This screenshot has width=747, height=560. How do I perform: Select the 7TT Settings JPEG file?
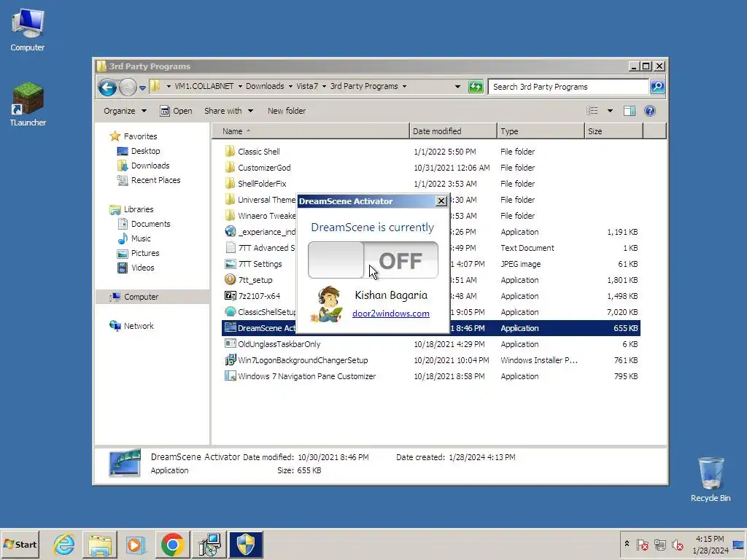[260, 264]
